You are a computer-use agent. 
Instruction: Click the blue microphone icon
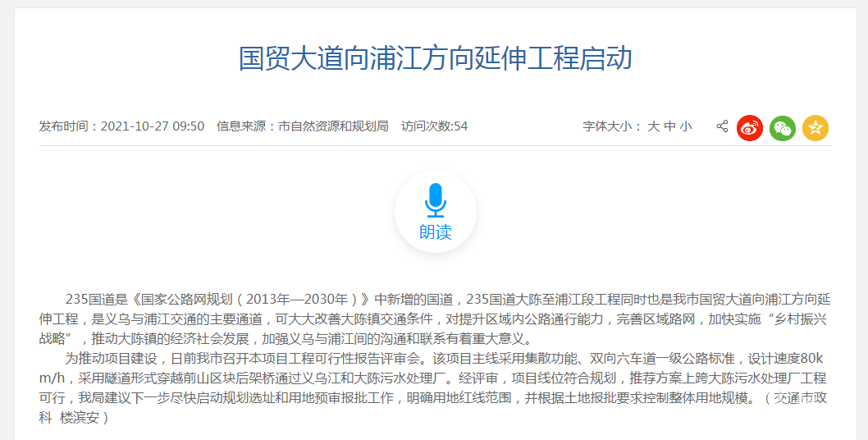click(435, 201)
